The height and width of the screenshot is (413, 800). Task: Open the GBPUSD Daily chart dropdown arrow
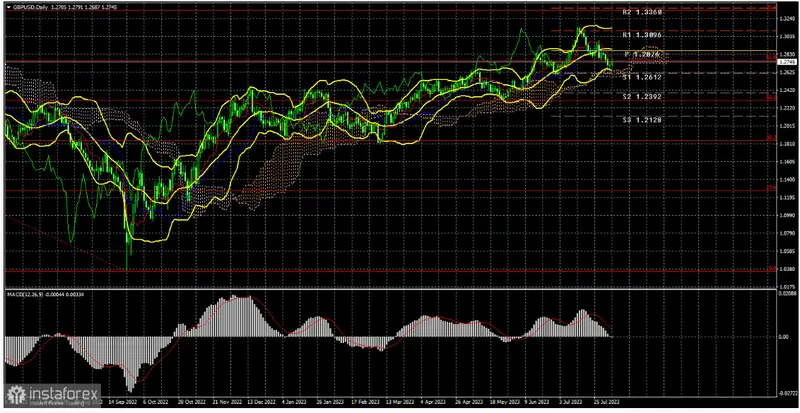click(9, 8)
